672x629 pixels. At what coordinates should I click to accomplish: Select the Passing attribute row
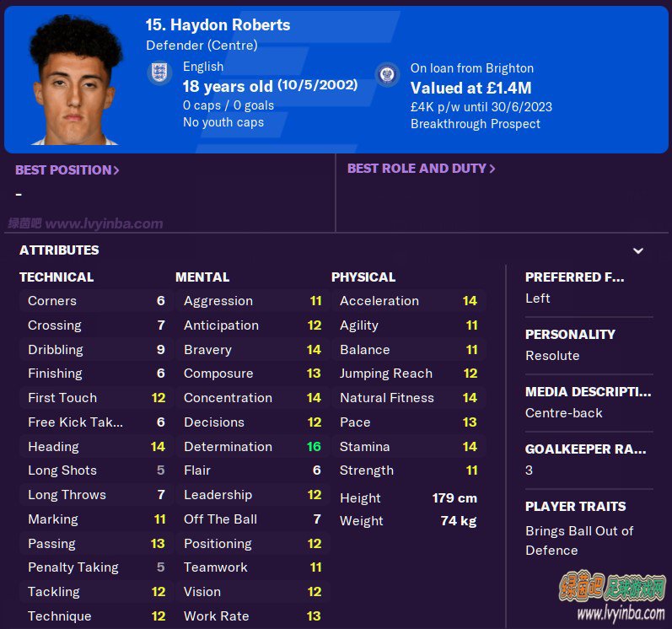click(96, 543)
